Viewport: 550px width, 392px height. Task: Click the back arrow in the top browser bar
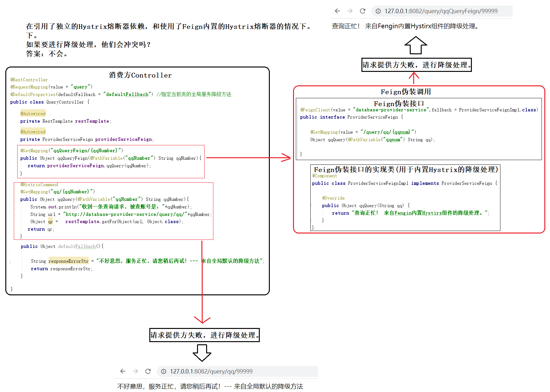pyautogui.click(x=337, y=11)
